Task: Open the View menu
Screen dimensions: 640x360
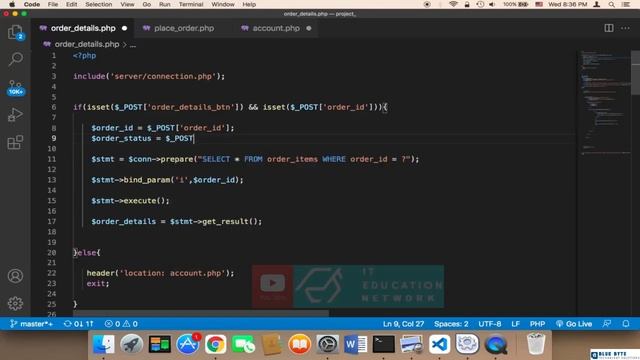Action: pyautogui.click(x=127, y=4)
